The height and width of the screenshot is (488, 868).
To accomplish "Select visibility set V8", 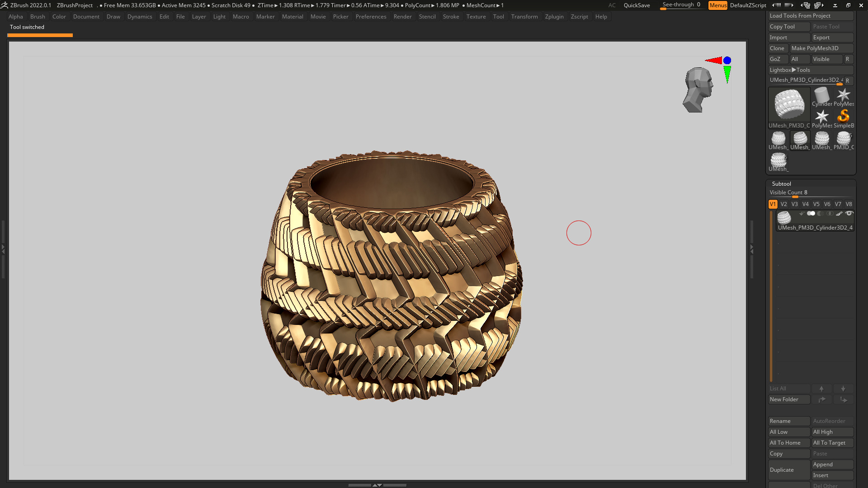I will click(x=849, y=204).
